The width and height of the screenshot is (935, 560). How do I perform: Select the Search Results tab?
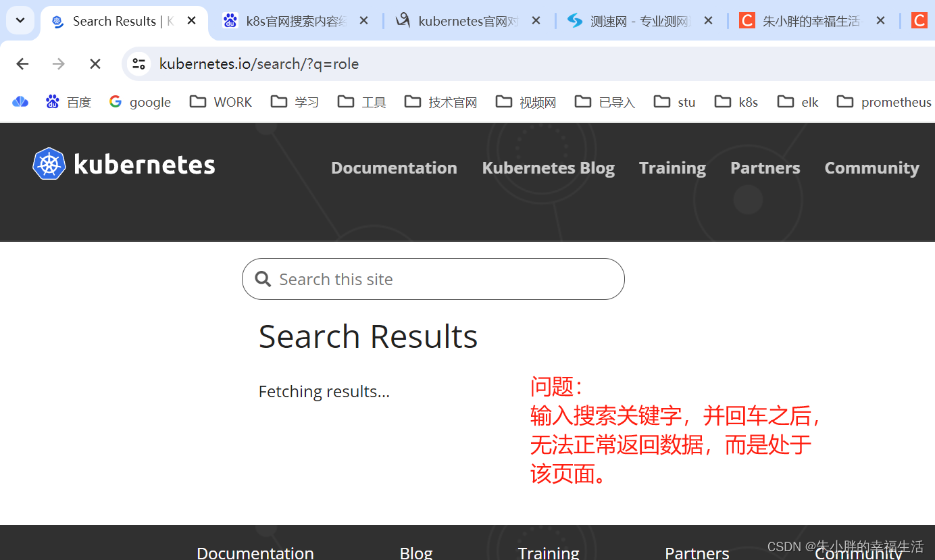124,22
